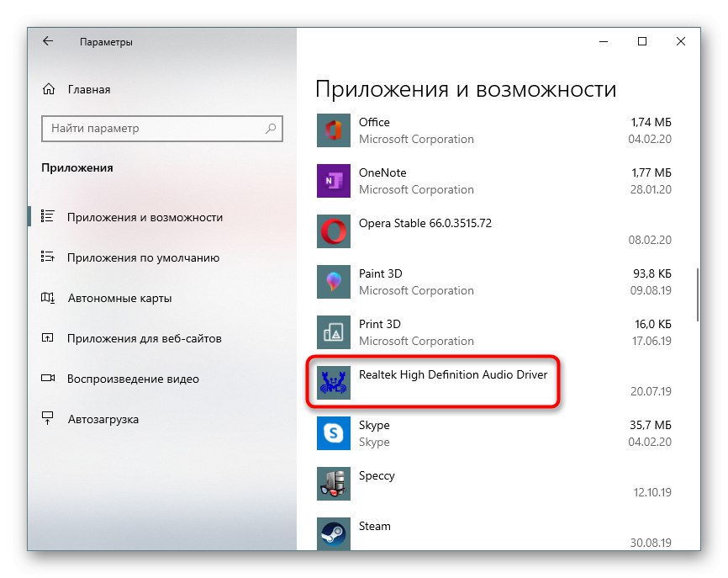
Task: Click the Office app icon
Action: [334, 130]
